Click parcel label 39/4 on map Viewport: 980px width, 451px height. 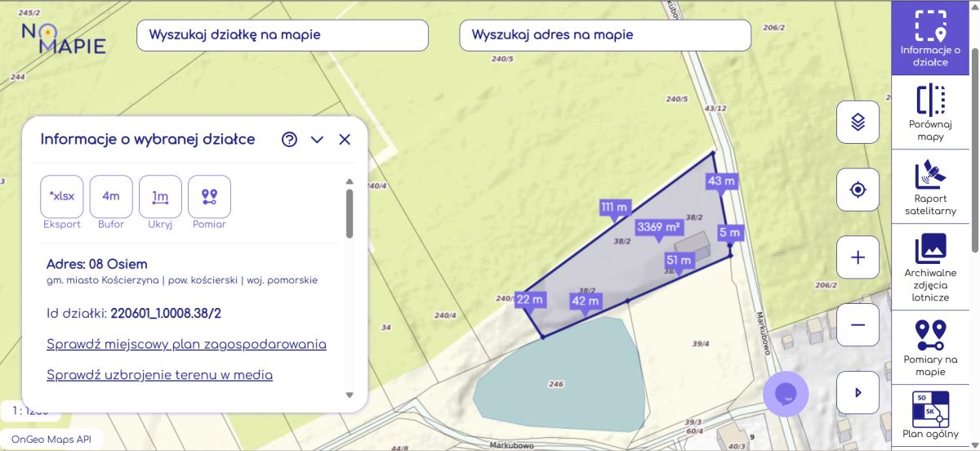(701, 344)
